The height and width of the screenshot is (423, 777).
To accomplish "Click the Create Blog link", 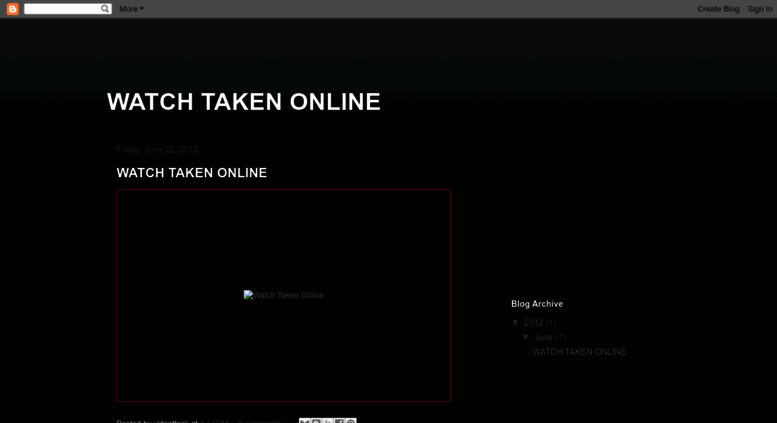I will pyautogui.click(x=718, y=9).
